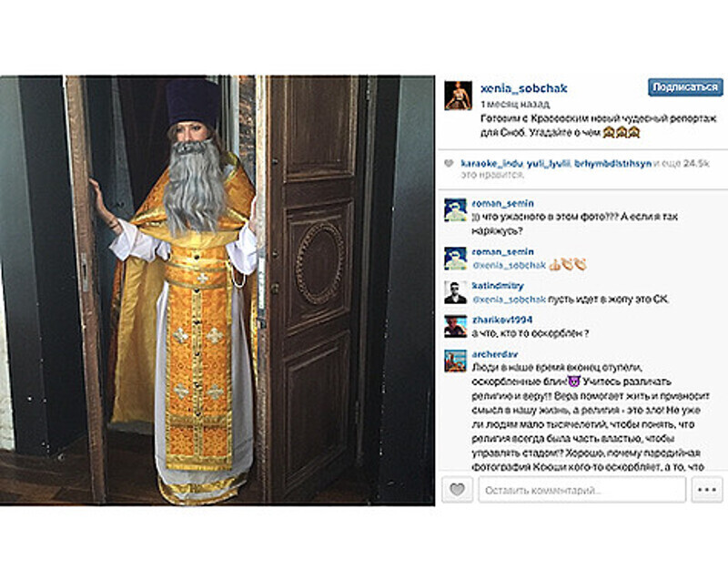Open the xenia_sobchak username link

coord(524,88)
